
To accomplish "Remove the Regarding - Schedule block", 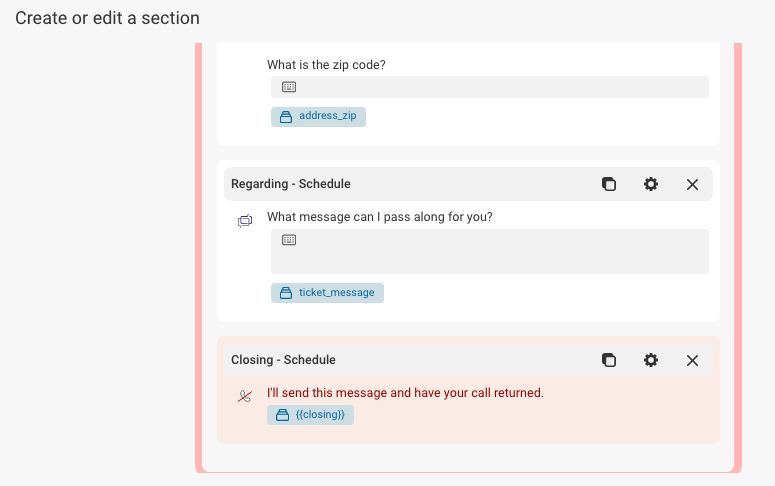I will [x=692, y=184].
